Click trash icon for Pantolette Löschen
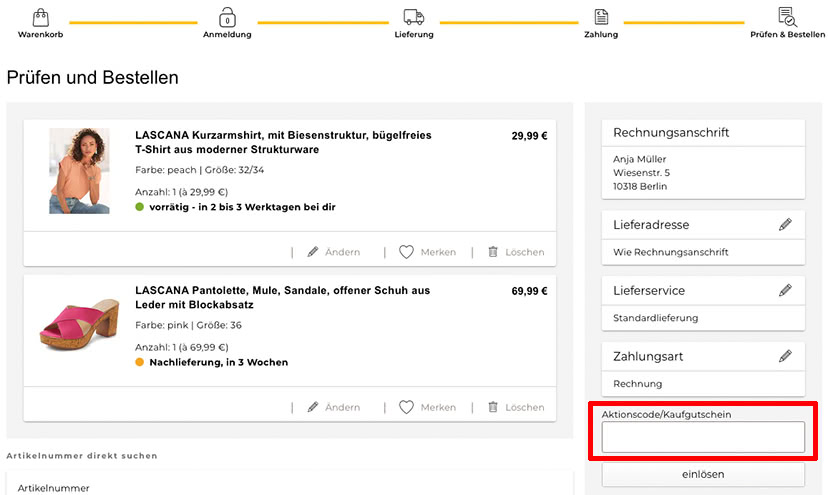This screenshot has height=495, width=828. tap(493, 407)
